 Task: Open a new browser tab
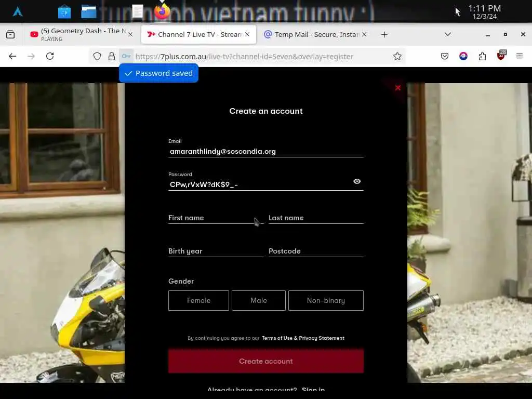[384, 34]
